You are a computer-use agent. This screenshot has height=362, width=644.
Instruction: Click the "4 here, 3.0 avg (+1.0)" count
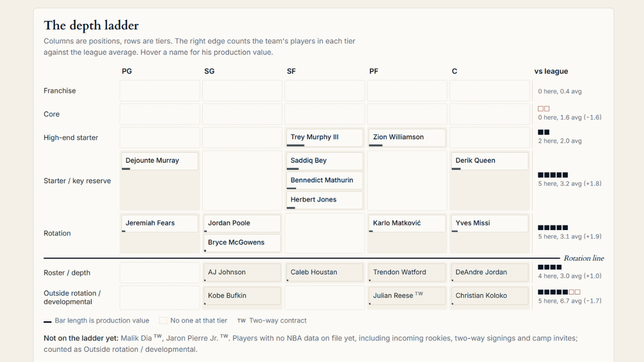[570, 276]
